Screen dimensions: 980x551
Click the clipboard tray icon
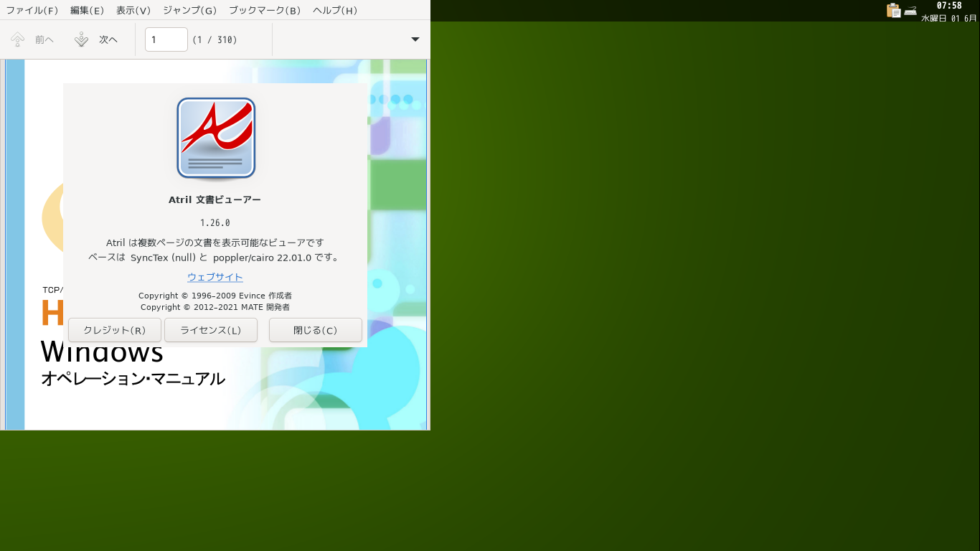[x=893, y=10]
